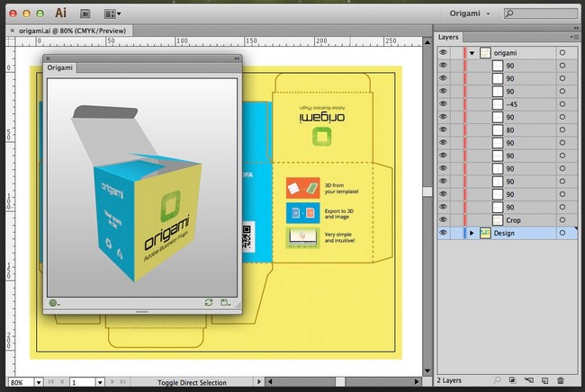Click the Design layer thumbnail

[x=484, y=233]
